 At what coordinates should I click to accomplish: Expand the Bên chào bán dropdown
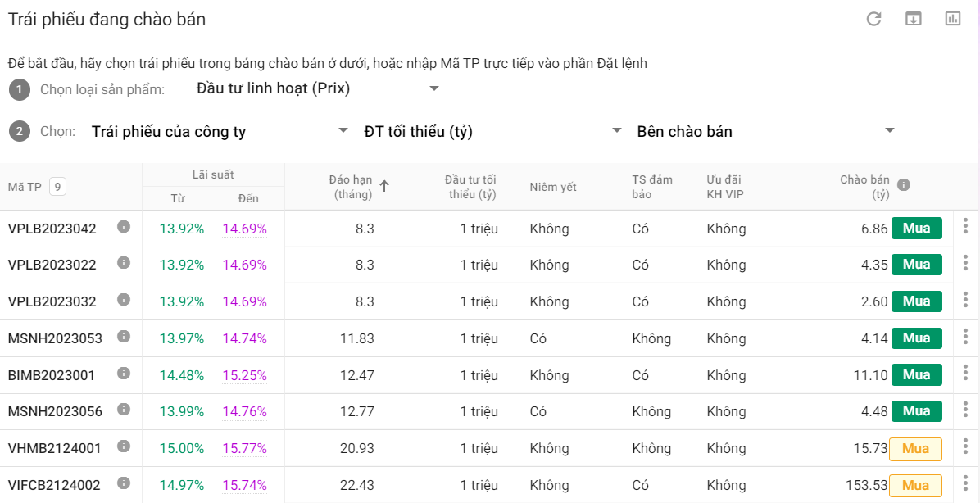click(763, 132)
